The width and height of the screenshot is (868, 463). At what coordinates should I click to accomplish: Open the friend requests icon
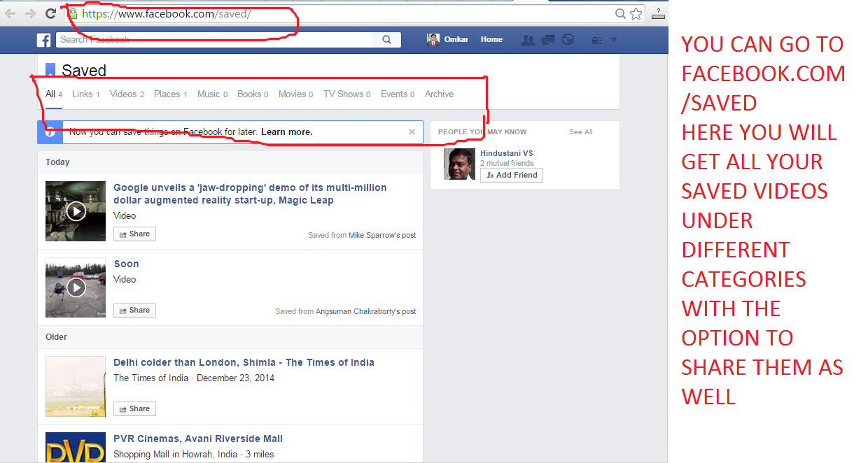pos(528,40)
